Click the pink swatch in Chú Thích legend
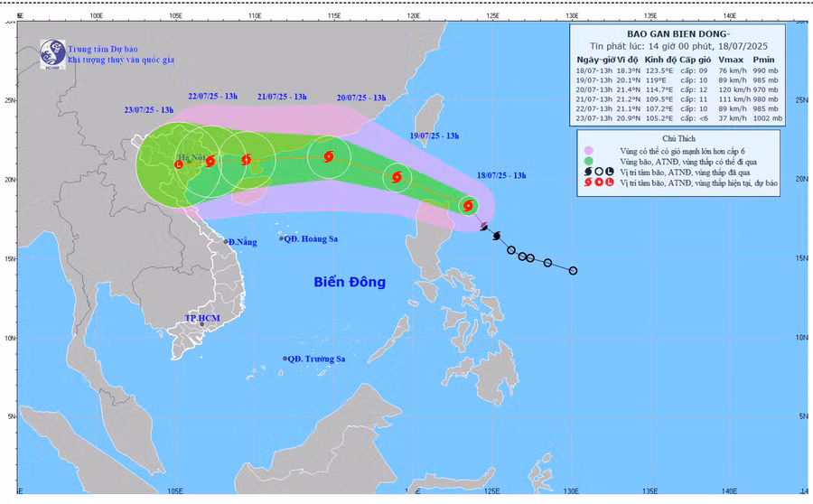 click(587, 149)
